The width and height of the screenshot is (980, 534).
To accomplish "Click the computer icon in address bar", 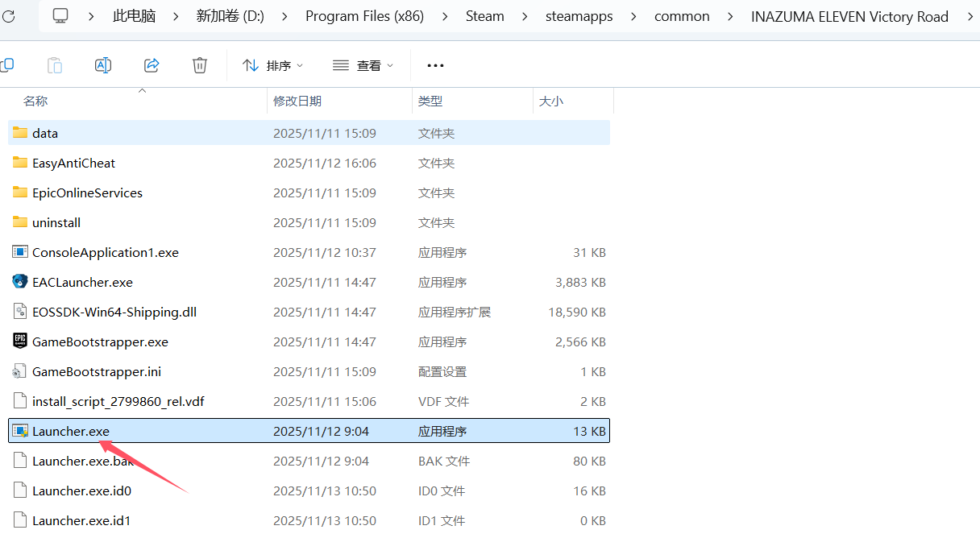I will [60, 16].
